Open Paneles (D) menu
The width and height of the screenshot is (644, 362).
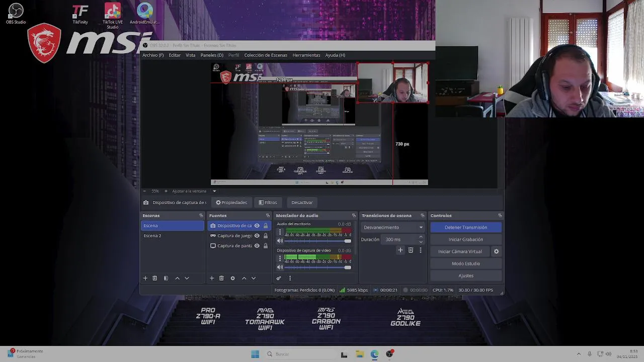coord(212,55)
